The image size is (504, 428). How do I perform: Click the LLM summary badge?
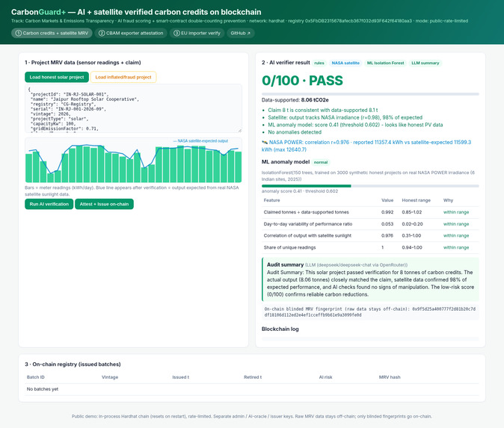point(425,63)
